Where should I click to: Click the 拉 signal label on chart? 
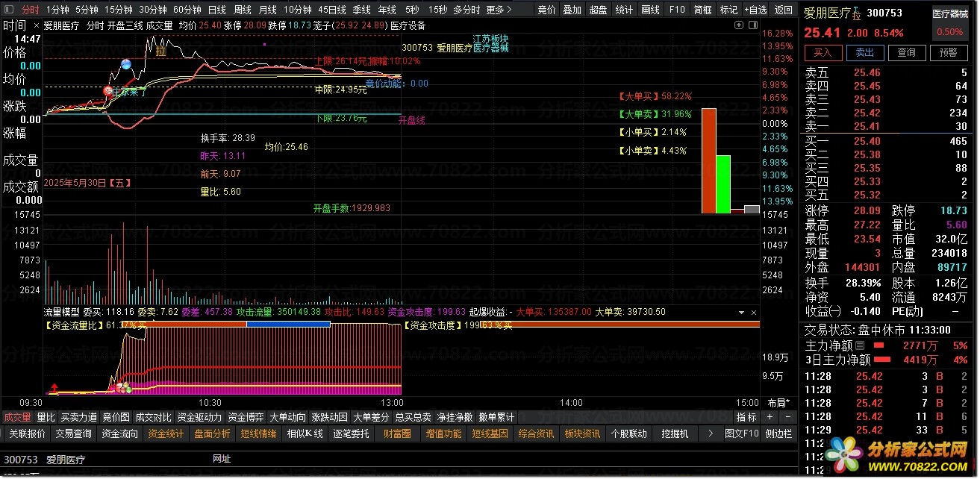pos(160,51)
